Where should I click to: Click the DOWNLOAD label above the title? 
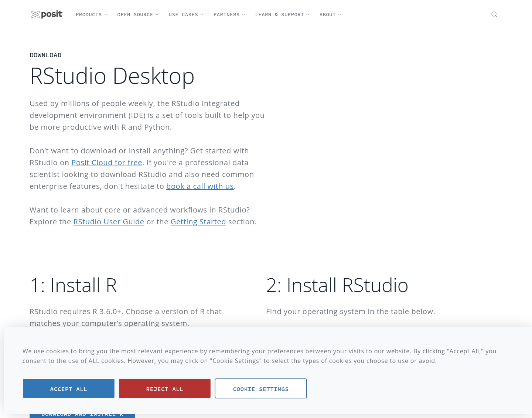[45, 55]
